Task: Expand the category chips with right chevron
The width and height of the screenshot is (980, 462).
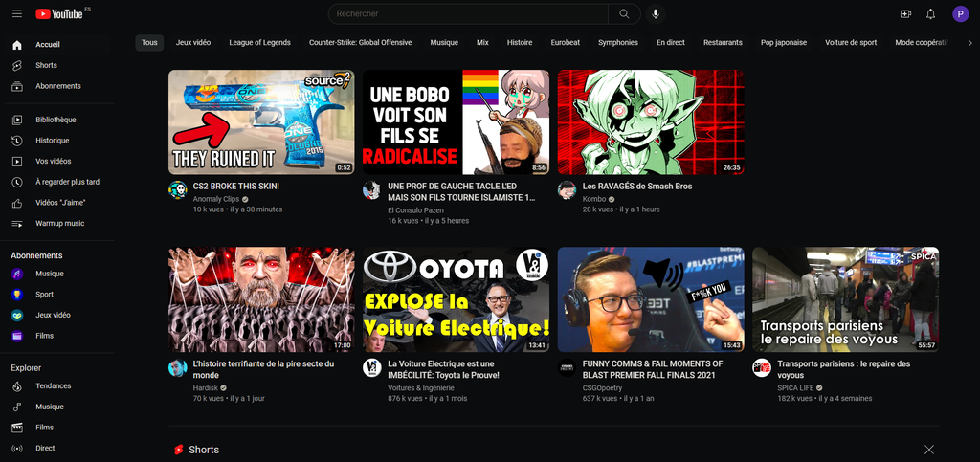Action: tap(969, 43)
